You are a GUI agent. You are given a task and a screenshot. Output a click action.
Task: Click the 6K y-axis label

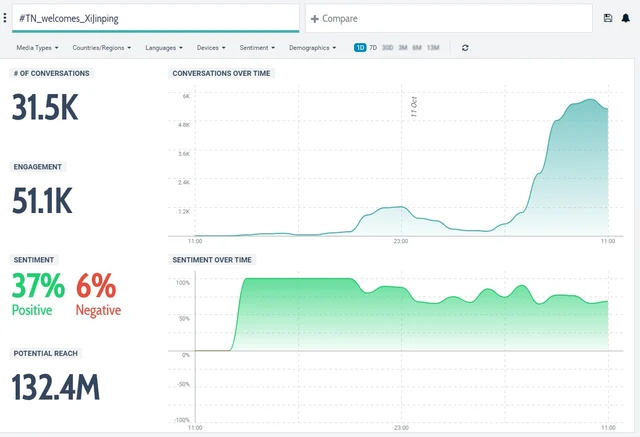pos(186,96)
